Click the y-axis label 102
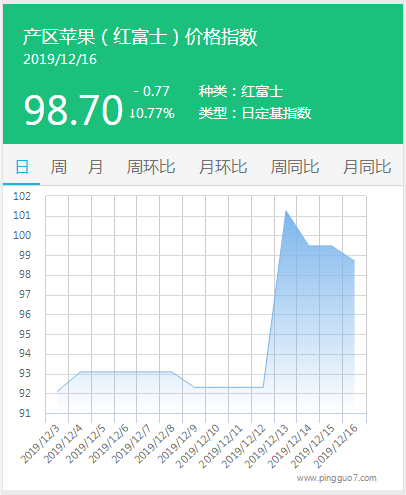This screenshot has height=495, width=406. pyautogui.click(x=22, y=196)
